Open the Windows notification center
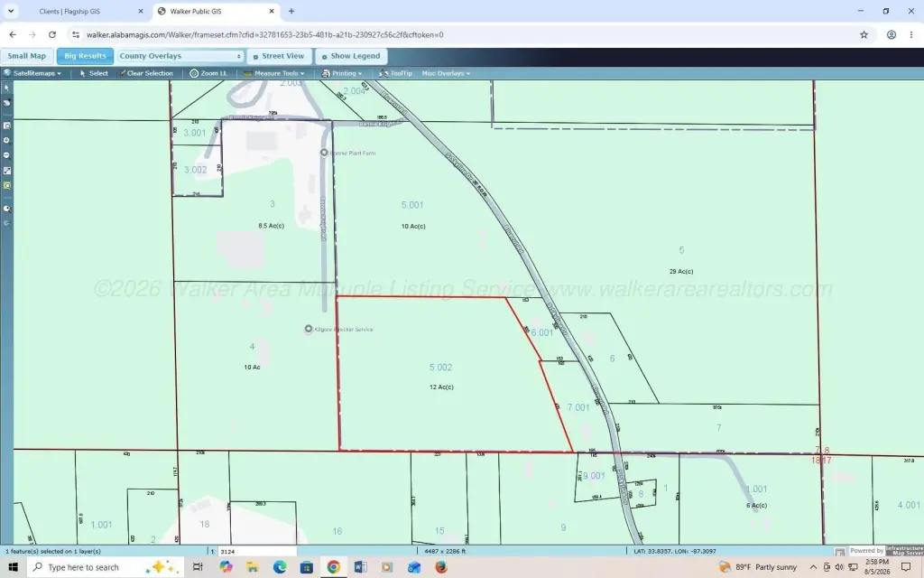The image size is (924, 578). pyautogui.click(x=906, y=567)
